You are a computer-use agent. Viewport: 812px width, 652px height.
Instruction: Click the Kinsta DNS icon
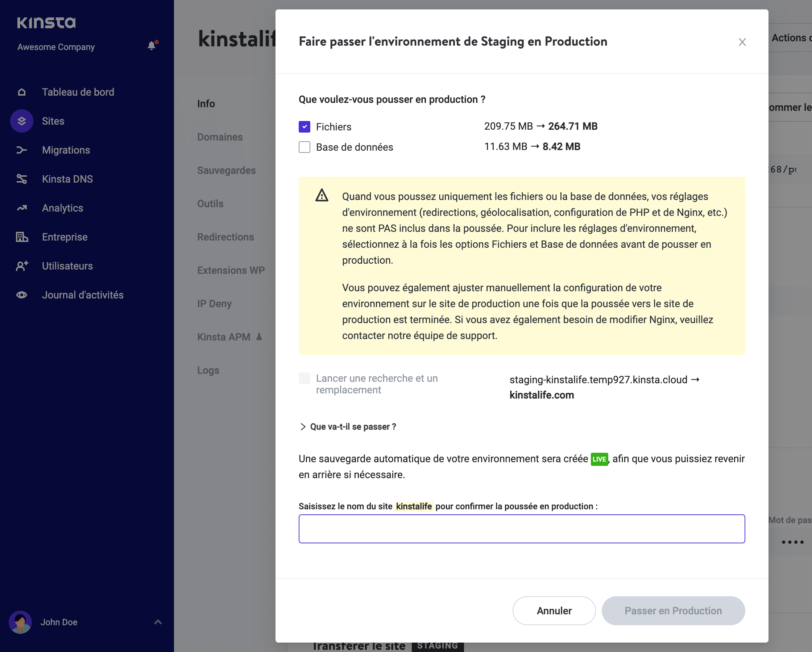pos(22,179)
